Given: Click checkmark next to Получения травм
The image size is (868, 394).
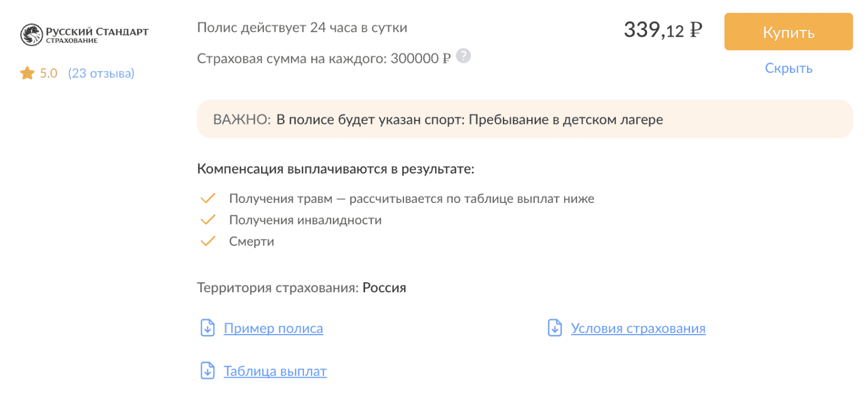Looking at the screenshot, I should click(209, 198).
